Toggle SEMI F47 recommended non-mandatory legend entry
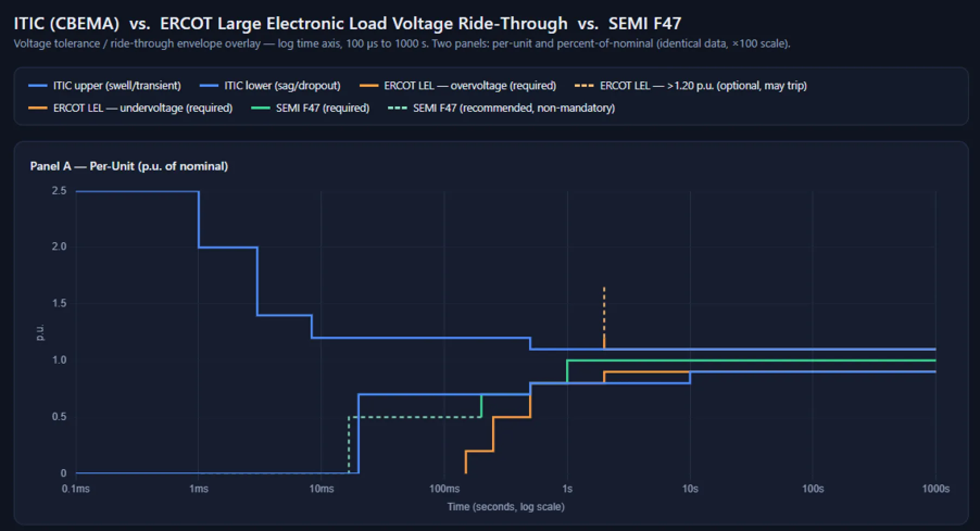980x531 pixels. click(x=501, y=108)
